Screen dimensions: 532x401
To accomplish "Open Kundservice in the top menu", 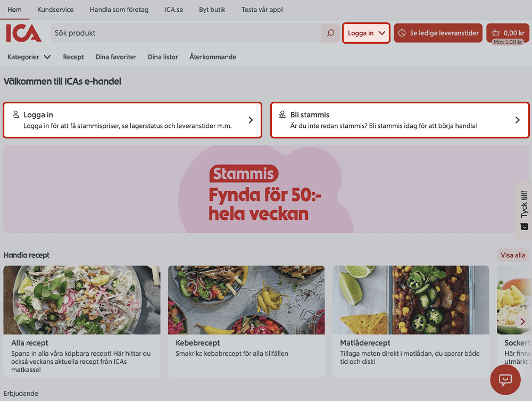I will pos(55,10).
